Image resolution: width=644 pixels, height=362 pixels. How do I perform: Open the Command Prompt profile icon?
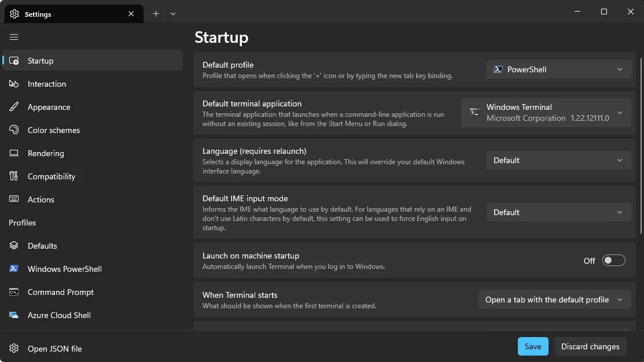coord(14,292)
